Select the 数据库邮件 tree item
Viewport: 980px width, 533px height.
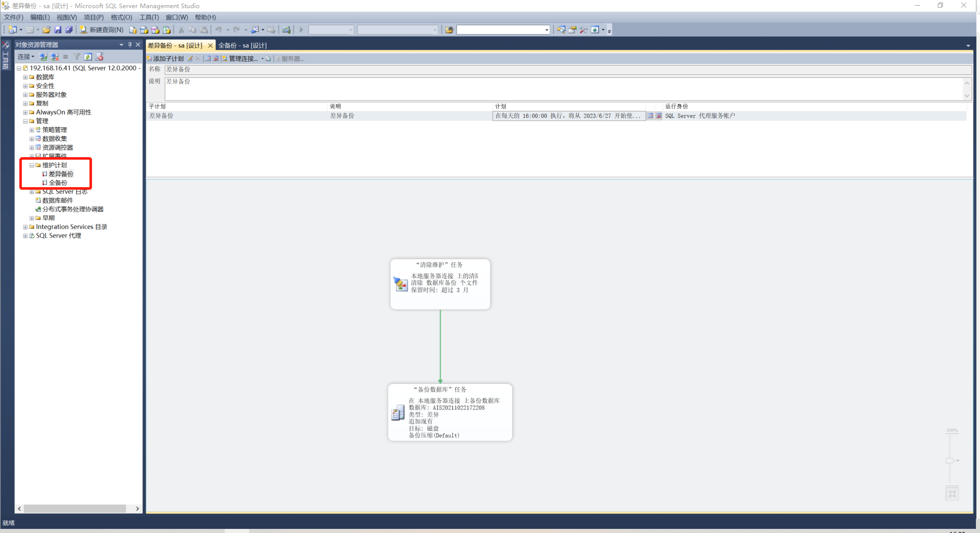pyautogui.click(x=57, y=200)
